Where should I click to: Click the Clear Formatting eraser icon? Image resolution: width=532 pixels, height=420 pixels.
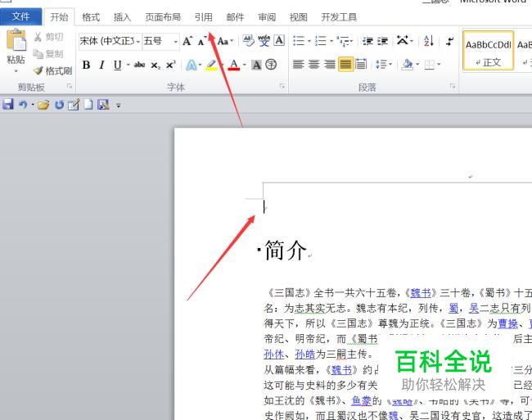click(248, 41)
